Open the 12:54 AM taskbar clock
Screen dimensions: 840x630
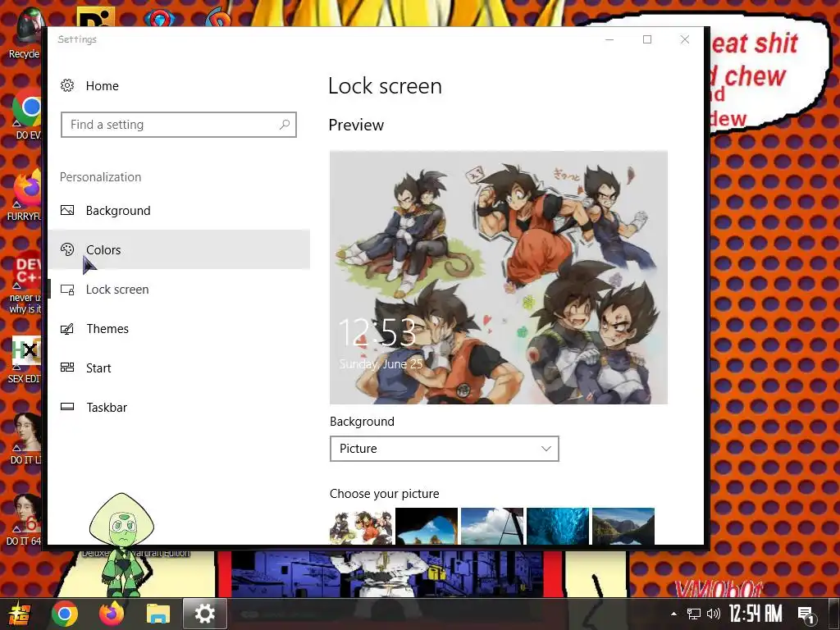click(756, 614)
